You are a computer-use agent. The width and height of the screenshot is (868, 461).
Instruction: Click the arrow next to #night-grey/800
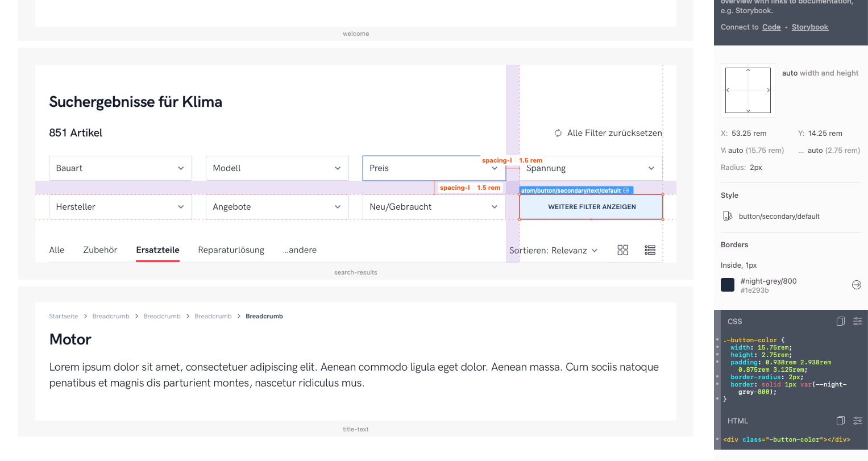coord(857,285)
